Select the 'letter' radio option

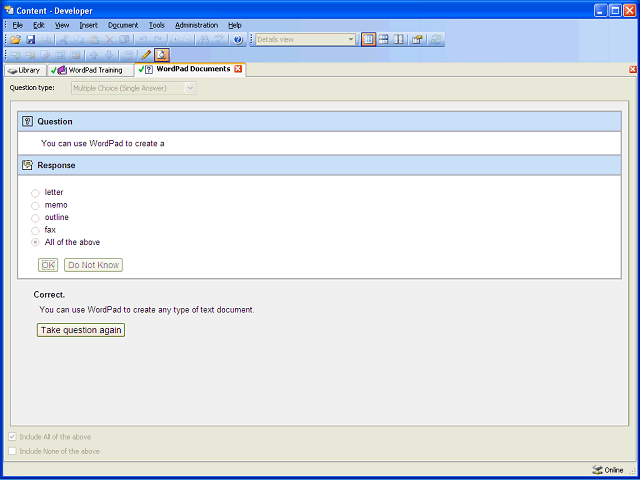[36, 193]
